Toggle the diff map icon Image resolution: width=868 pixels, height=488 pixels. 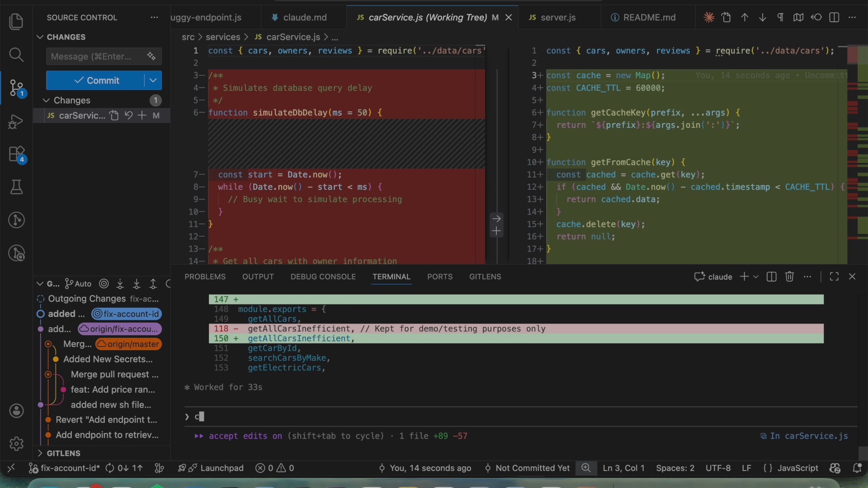[798, 18]
